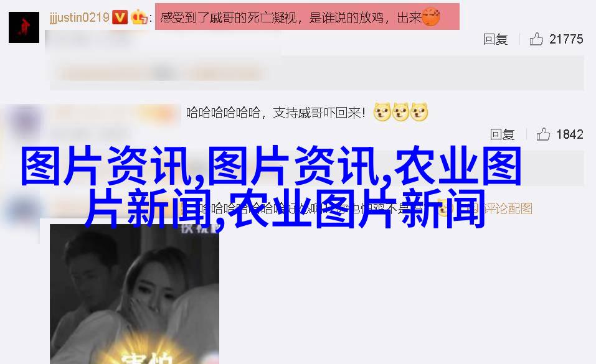Click the blurred avatar of second commenter

pos(24,121)
